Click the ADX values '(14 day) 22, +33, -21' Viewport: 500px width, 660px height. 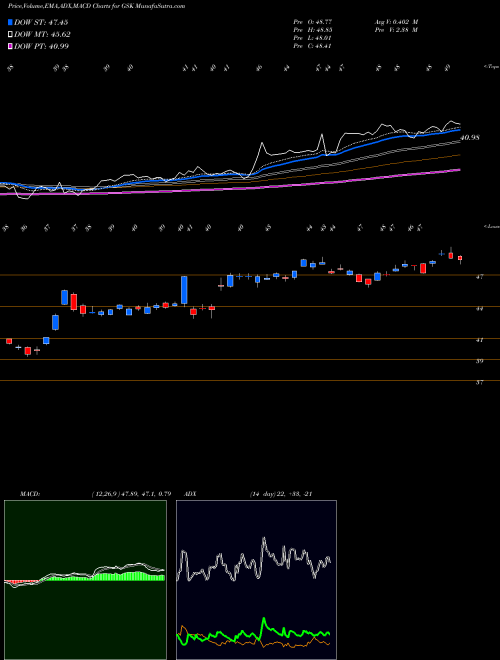(281, 494)
